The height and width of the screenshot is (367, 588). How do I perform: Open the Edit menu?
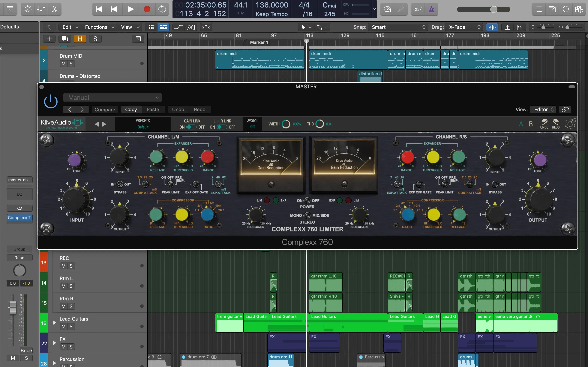(x=70, y=27)
